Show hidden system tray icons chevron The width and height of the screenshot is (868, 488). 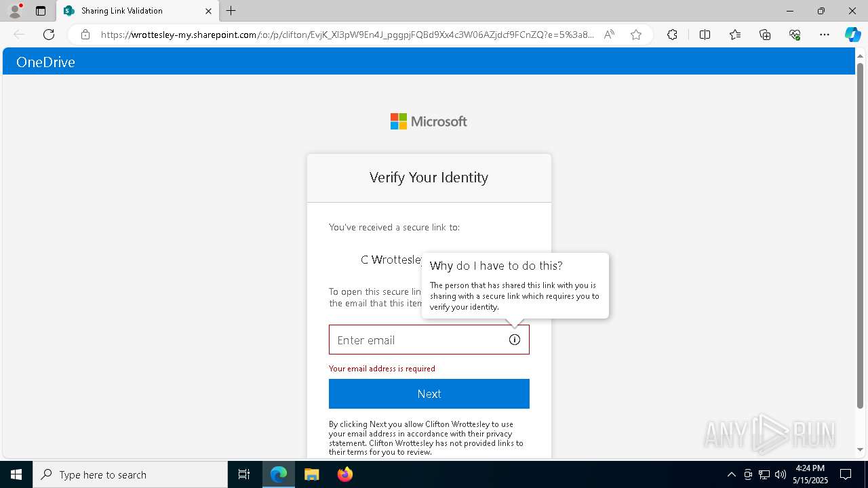coord(731,474)
